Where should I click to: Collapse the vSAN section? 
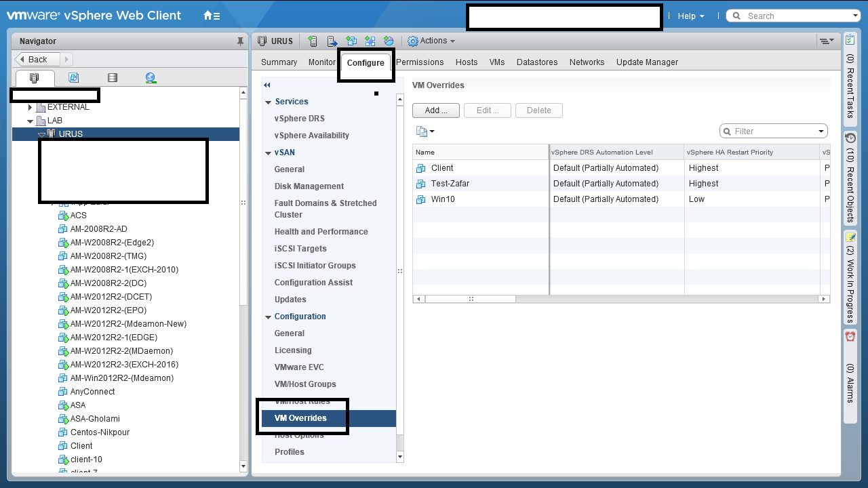pos(268,153)
